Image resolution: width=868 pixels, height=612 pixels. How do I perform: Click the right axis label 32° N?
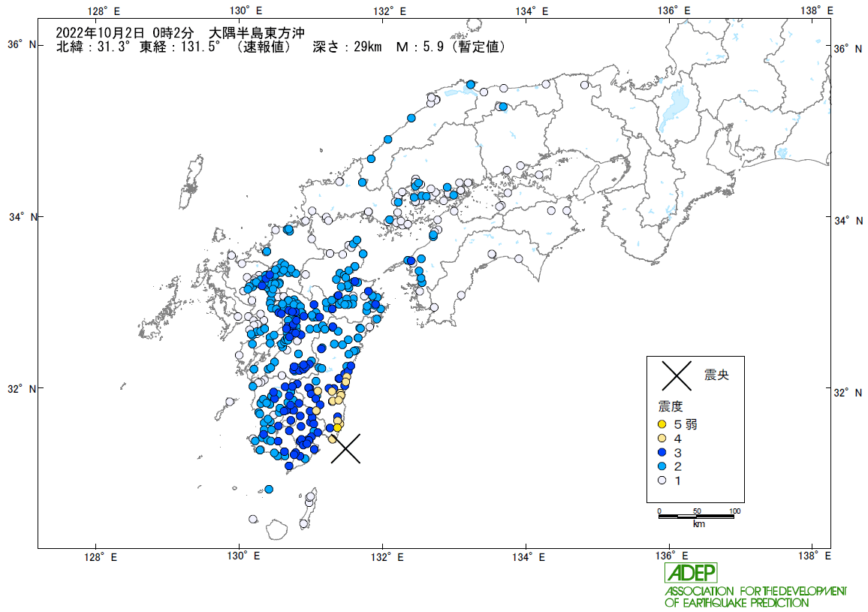[x=848, y=393]
